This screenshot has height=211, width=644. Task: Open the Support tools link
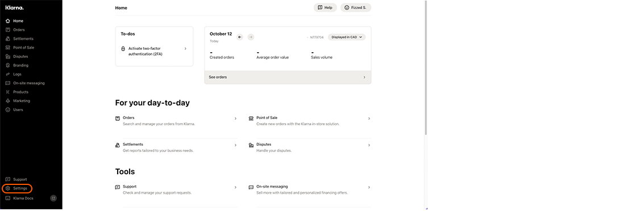176,189
